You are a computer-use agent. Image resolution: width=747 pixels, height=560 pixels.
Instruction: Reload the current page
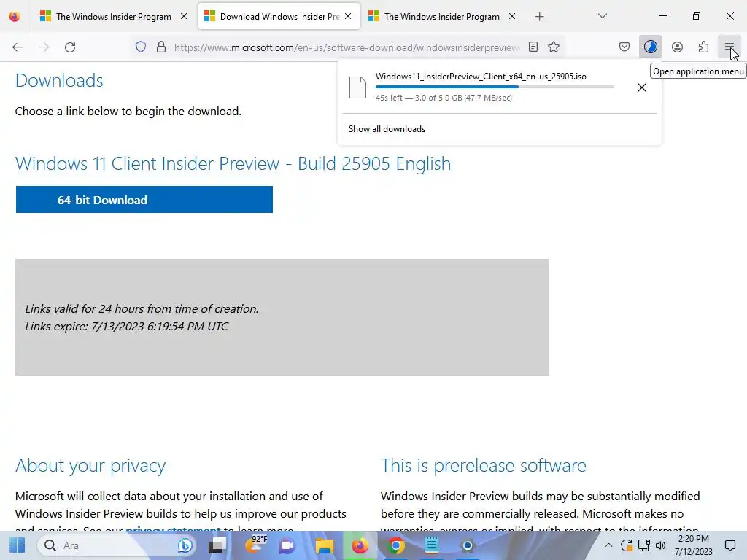[70, 47]
